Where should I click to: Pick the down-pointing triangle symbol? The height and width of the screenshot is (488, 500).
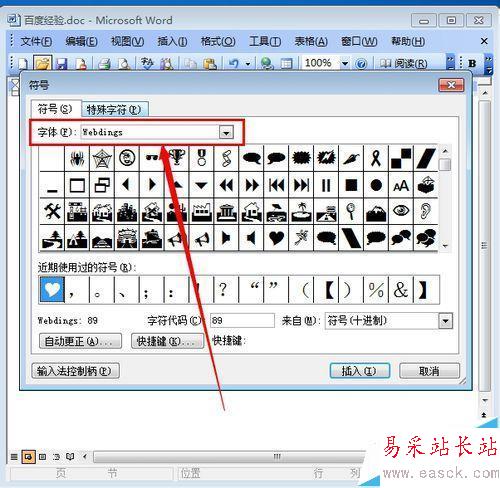pyautogui.click(x=202, y=185)
